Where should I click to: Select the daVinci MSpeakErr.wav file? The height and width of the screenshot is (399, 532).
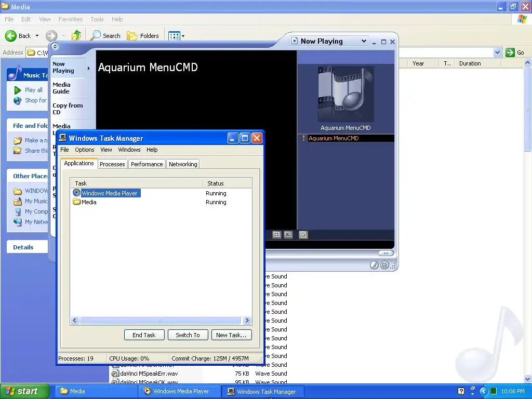click(x=149, y=374)
